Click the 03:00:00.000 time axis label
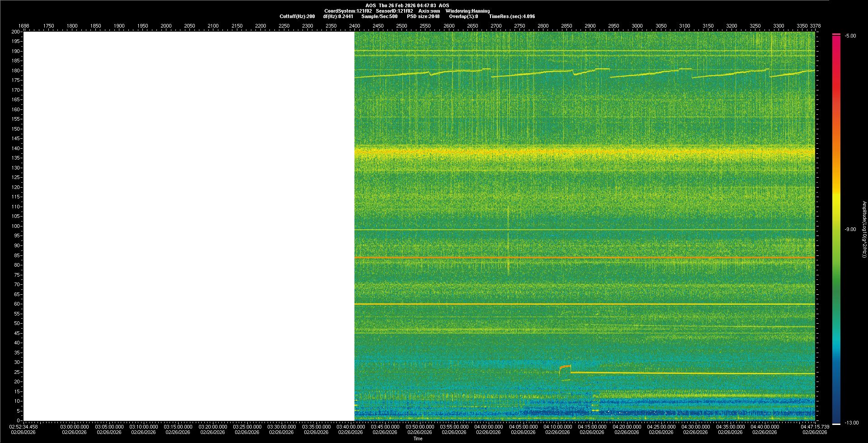This screenshot has width=868, height=443. (75, 427)
